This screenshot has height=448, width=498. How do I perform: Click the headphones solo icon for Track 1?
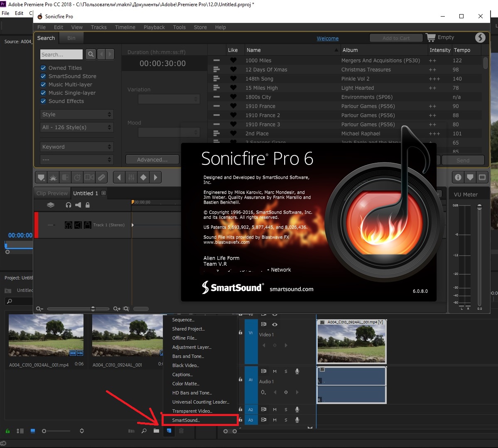click(68, 225)
